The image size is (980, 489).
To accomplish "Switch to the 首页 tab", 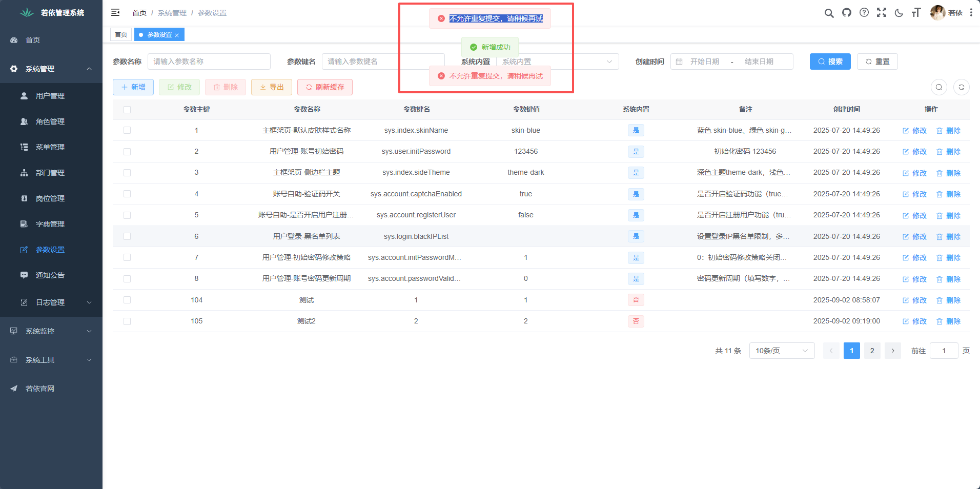I will pos(121,35).
